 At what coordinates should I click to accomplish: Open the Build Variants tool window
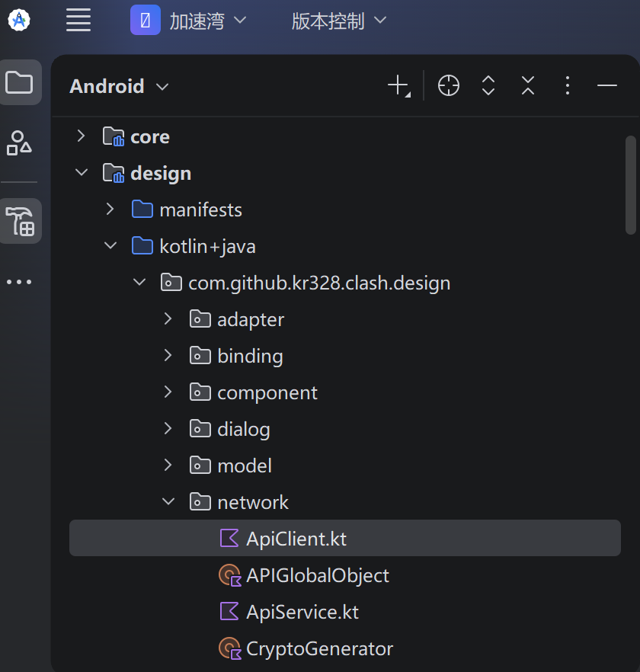pyautogui.click(x=20, y=221)
